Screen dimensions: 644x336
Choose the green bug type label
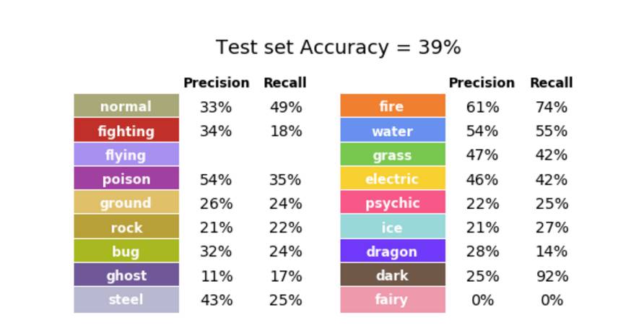click(x=126, y=251)
